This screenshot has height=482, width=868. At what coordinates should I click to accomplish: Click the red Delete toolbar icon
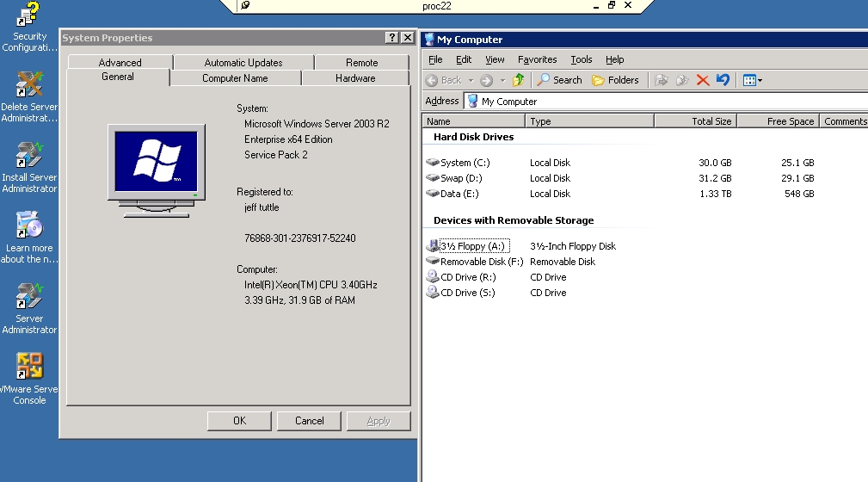[703, 80]
